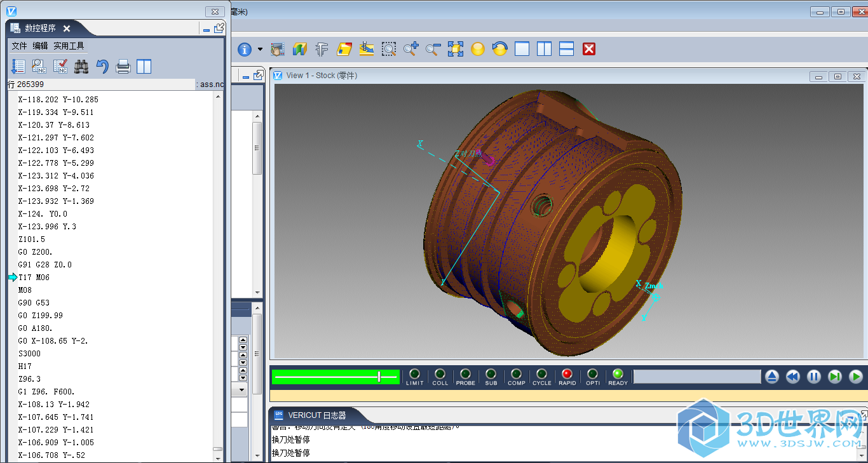The height and width of the screenshot is (463, 868).
Task: Close the 数控程序 tab
Action: click(67, 29)
